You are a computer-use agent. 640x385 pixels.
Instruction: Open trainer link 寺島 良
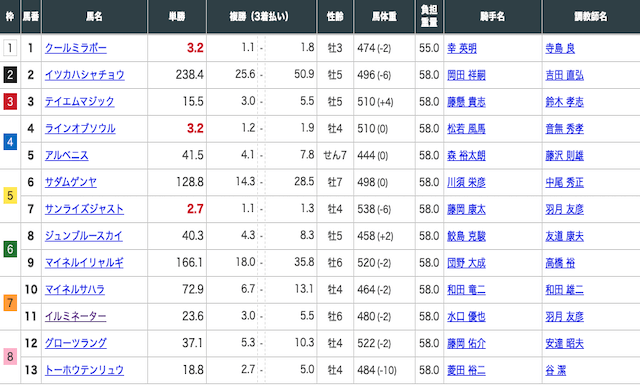point(560,49)
